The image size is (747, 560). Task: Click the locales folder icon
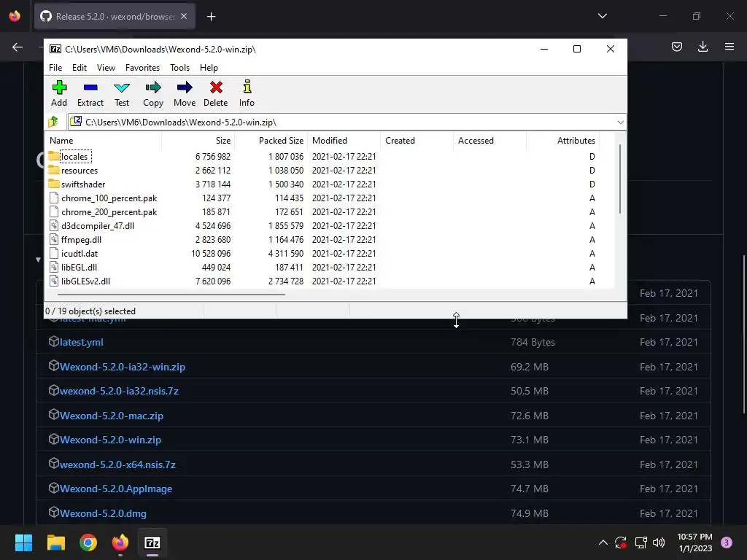pos(54,156)
